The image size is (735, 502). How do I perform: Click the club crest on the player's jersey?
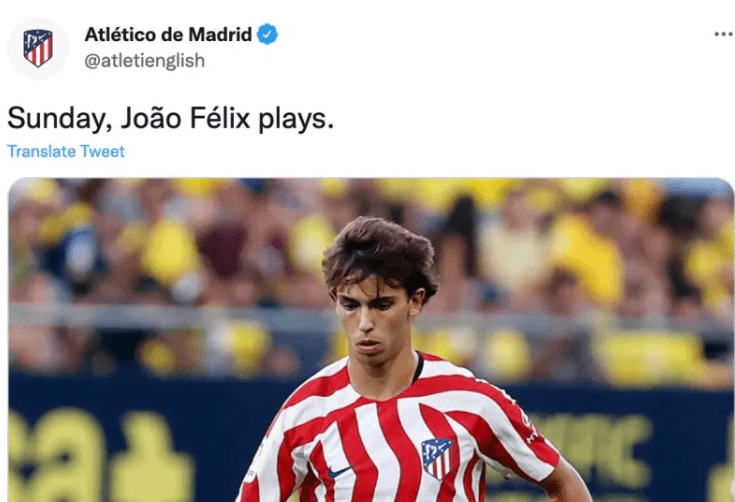pyautogui.click(x=436, y=458)
